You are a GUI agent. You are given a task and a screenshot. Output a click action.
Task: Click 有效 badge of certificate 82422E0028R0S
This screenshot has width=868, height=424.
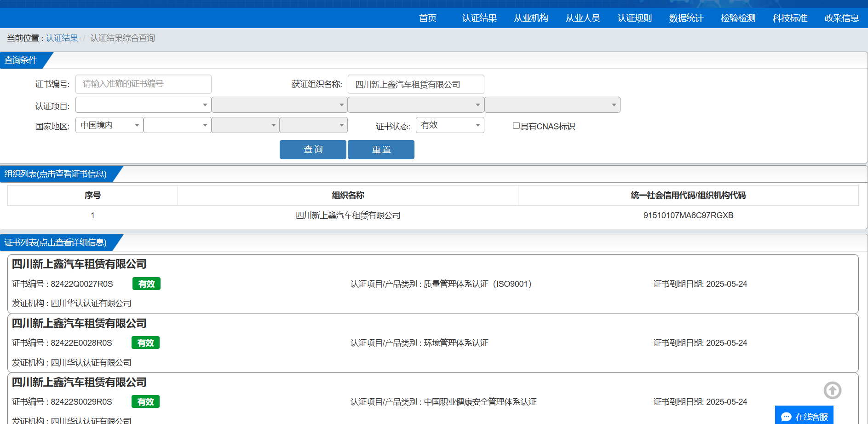[145, 343]
